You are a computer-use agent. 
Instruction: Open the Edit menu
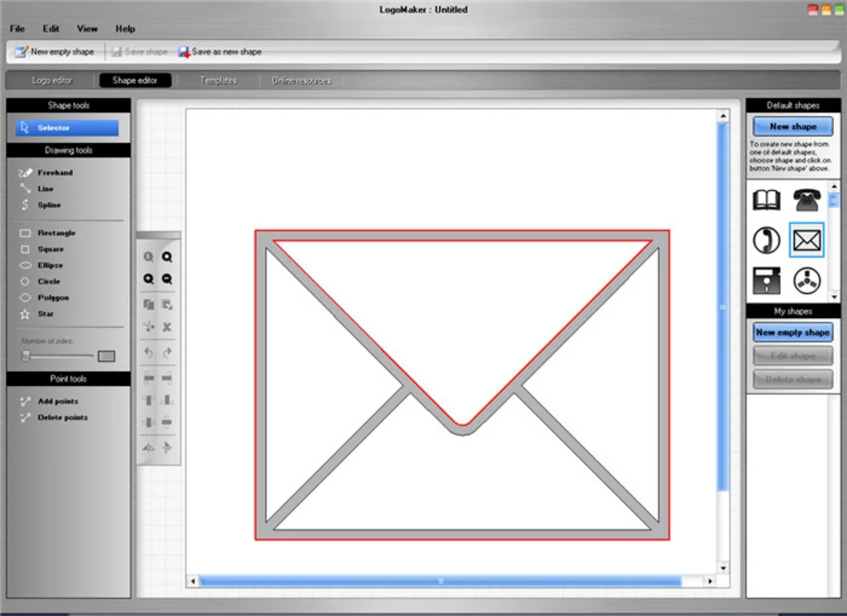tap(51, 28)
